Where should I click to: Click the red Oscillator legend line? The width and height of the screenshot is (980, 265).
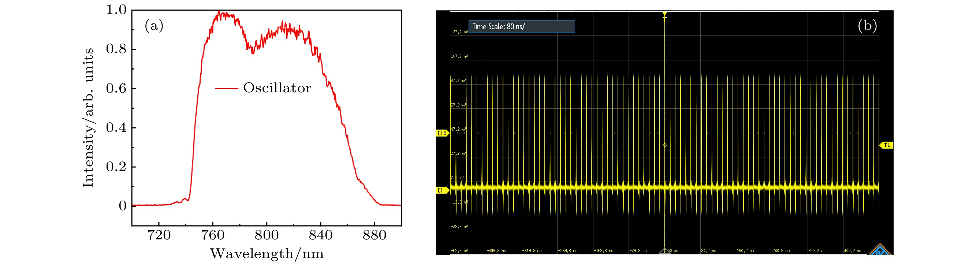[x=227, y=88]
